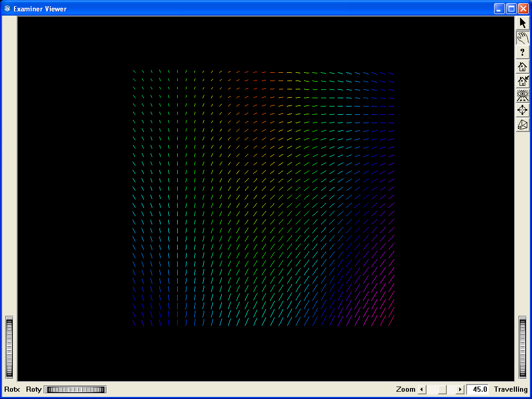Screen dimensions: 532x399
Task: Go to the home camera position
Action: click(523, 66)
